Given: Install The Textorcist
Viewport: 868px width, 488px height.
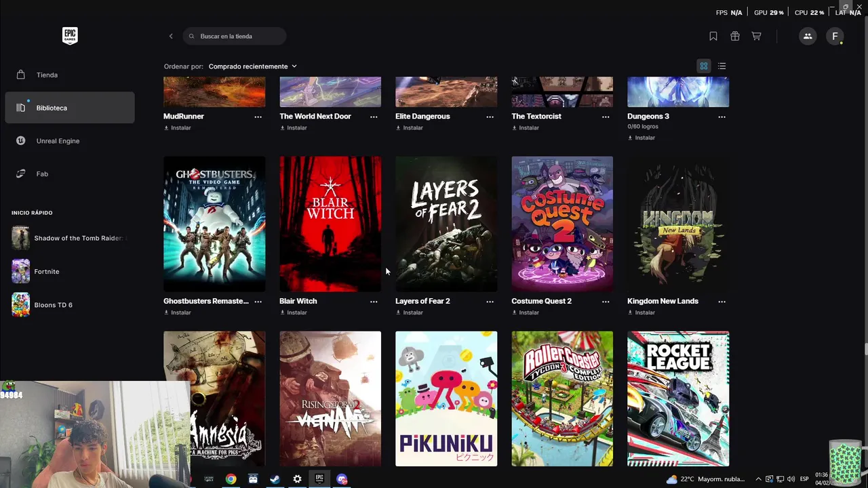Looking at the screenshot, I should pos(526,127).
